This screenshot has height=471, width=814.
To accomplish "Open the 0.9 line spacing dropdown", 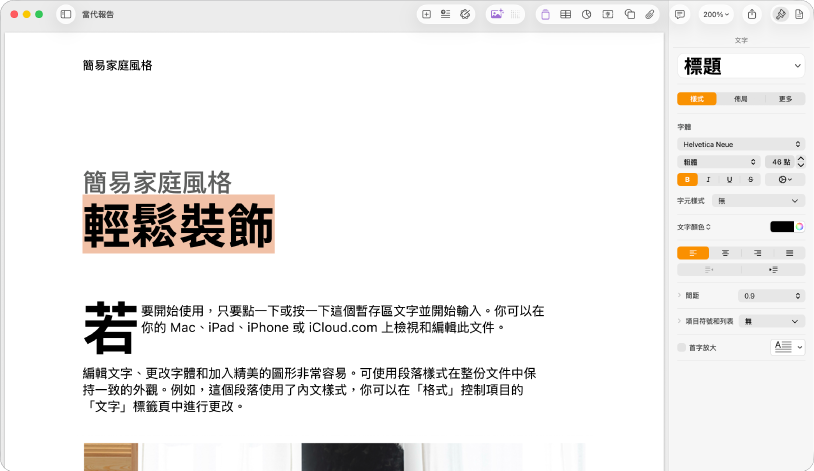I will 771,295.
